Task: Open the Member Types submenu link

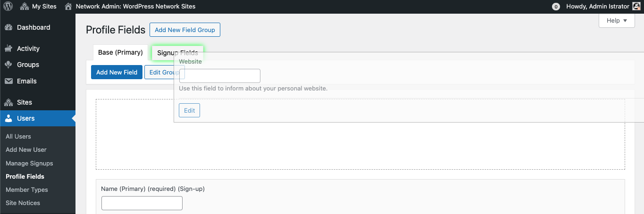Action: point(27,189)
